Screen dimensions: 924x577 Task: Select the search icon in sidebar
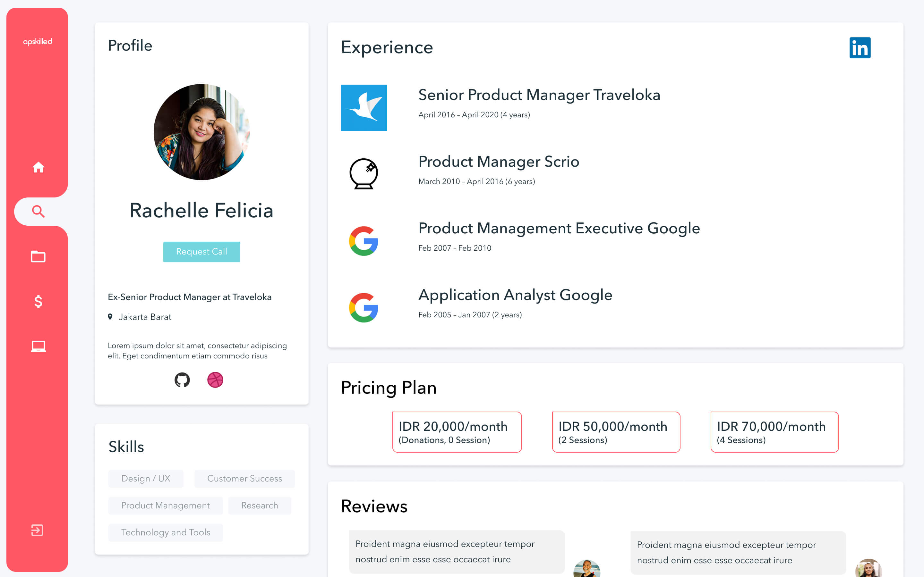38,212
